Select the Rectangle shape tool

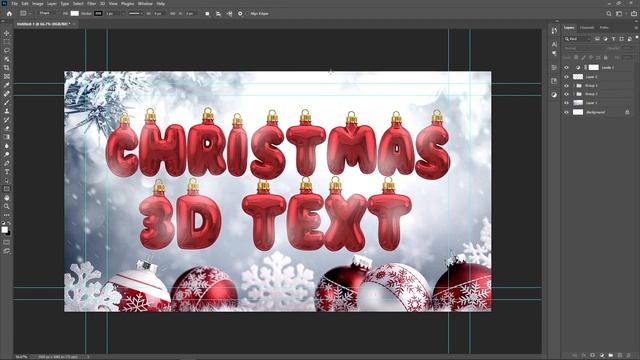[x=7, y=189]
